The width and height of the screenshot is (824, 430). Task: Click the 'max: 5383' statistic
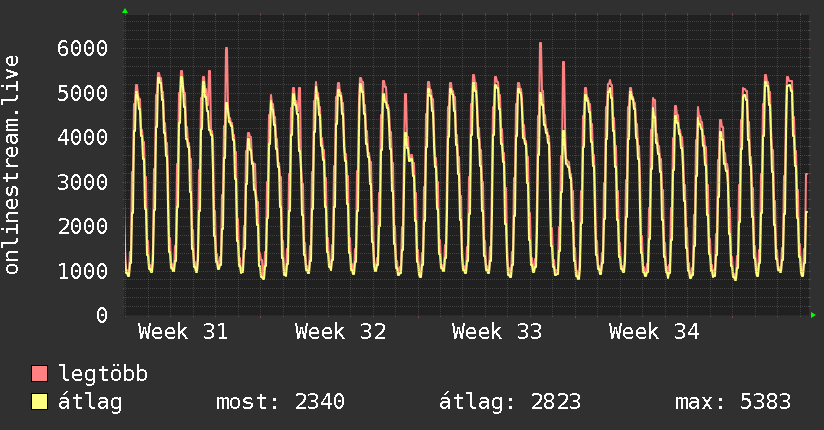tap(733, 402)
